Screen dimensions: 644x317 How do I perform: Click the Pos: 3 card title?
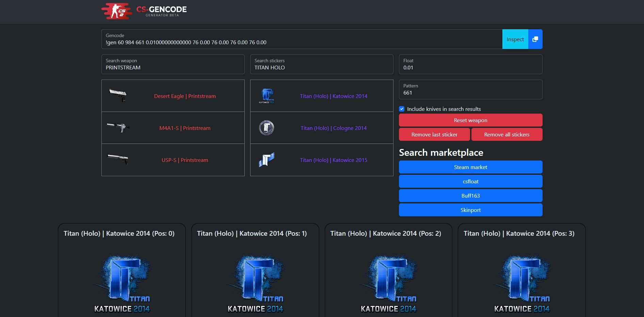click(519, 233)
